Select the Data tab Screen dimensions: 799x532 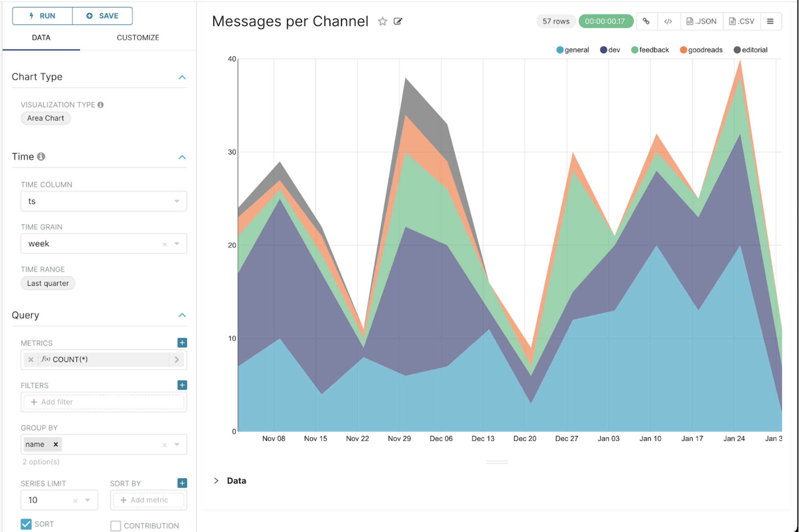41,38
